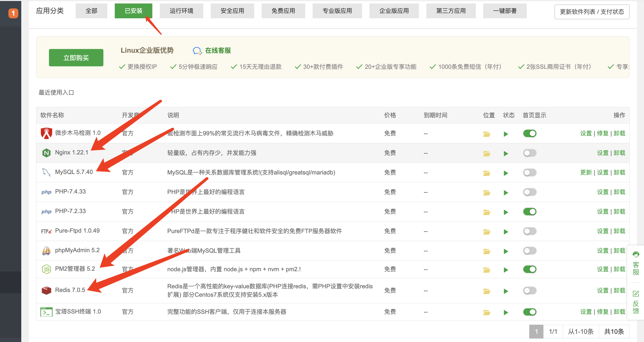This screenshot has width=644, height=342.
Task: Open folder location for Redis 7.0.5
Action: point(486,291)
